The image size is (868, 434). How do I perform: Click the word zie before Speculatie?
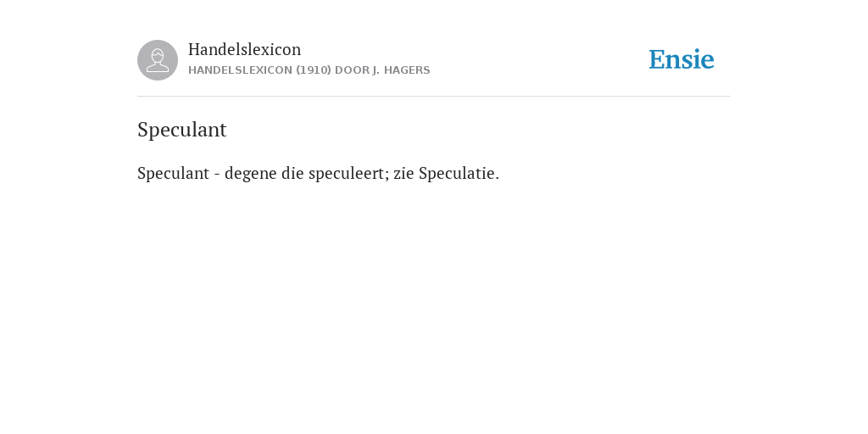[404, 173]
